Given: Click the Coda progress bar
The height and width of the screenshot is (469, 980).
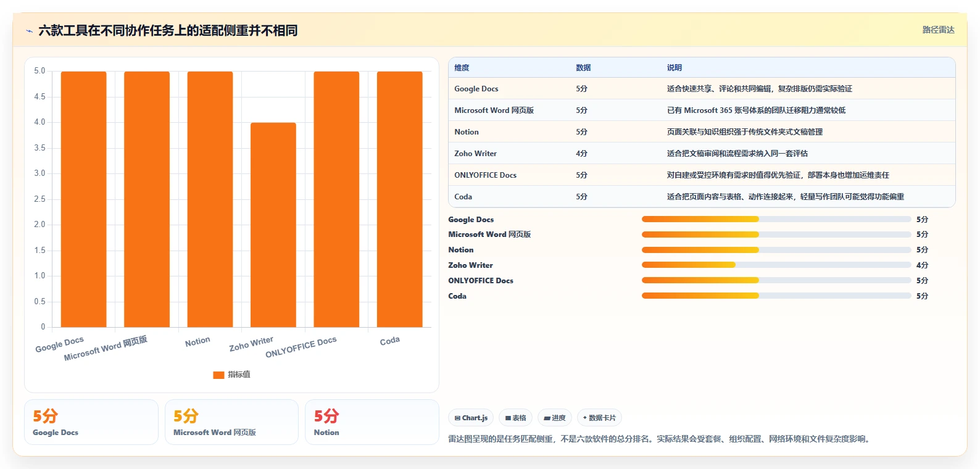Looking at the screenshot, I should [776, 296].
